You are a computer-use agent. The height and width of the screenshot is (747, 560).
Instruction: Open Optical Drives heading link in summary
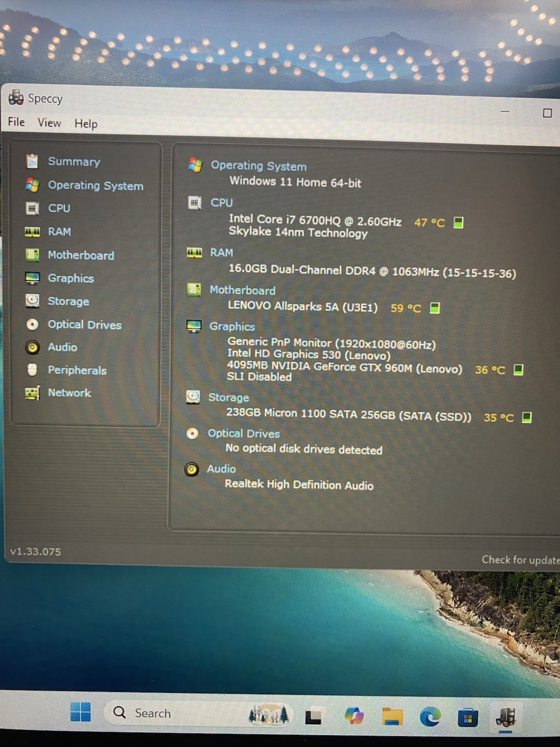pyautogui.click(x=244, y=433)
